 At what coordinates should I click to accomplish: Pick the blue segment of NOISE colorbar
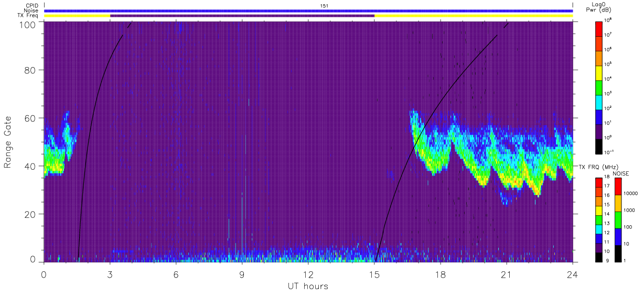click(618, 237)
